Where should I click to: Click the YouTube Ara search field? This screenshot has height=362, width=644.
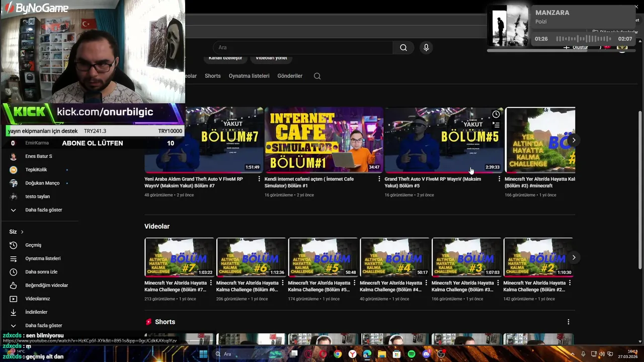[303, 48]
